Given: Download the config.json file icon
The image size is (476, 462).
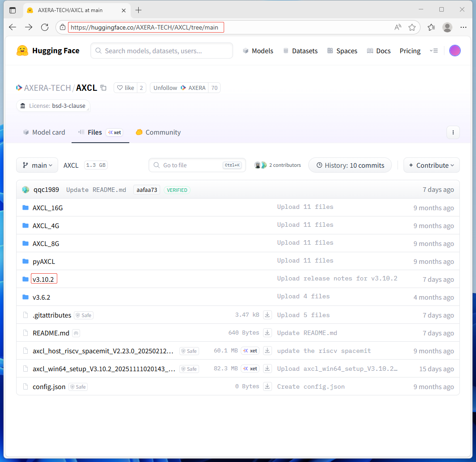Looking at the screenshot, I should pos(267,386).
